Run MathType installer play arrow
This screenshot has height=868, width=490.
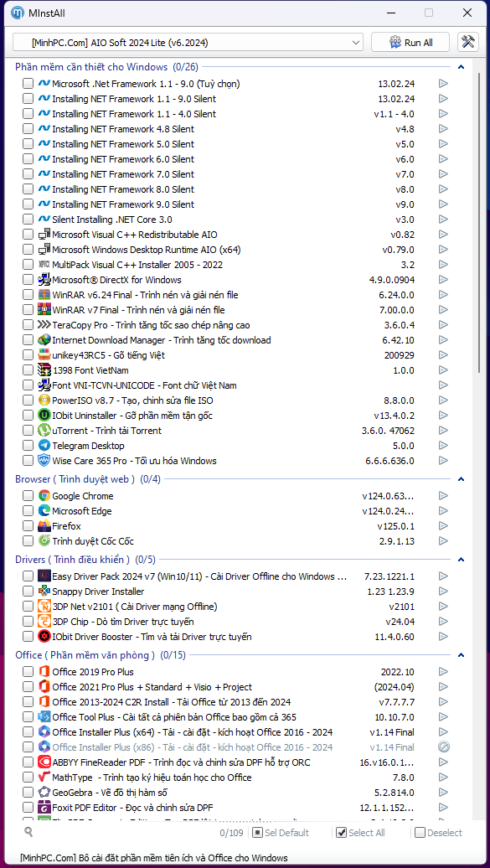[x=443, y=778]
